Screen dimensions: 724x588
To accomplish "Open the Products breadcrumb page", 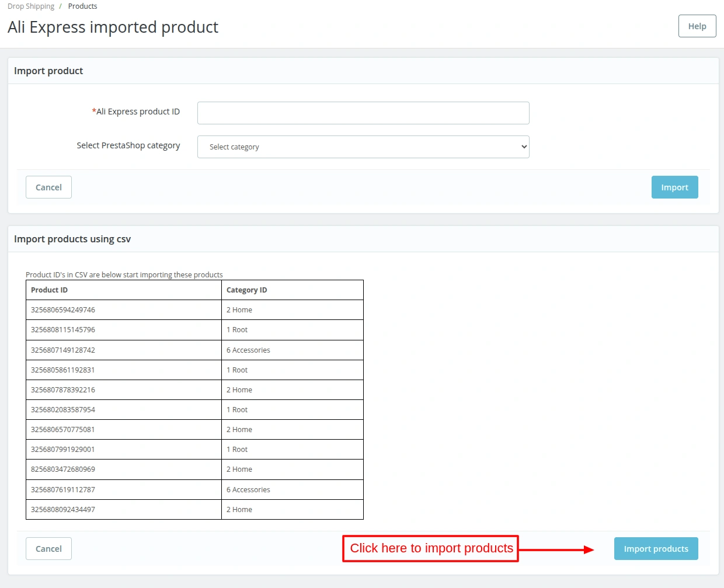I will coord(82,6).
